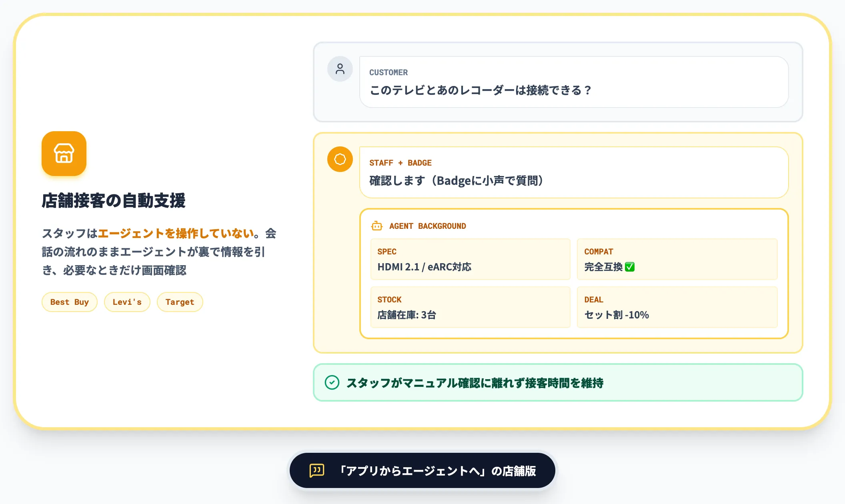Click the heading 店舗接客の自動支援

pyautogui.click(x=114, y=200)
